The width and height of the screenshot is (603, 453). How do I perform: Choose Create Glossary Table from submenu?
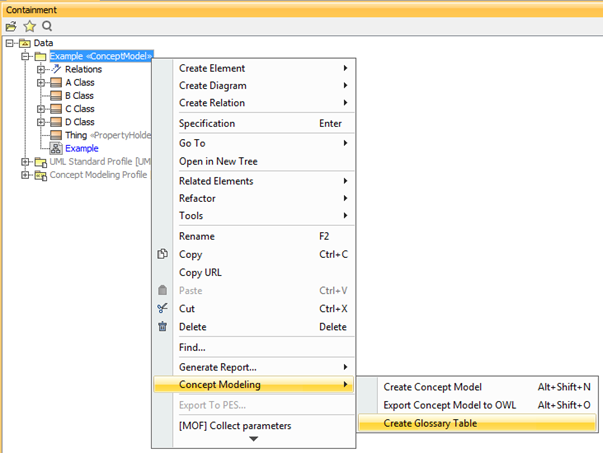pos(430,423)
